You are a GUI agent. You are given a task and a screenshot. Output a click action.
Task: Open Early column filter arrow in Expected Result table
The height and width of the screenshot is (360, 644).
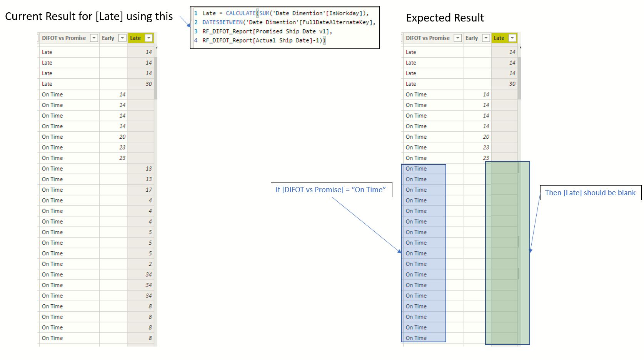tap(486, 38)
